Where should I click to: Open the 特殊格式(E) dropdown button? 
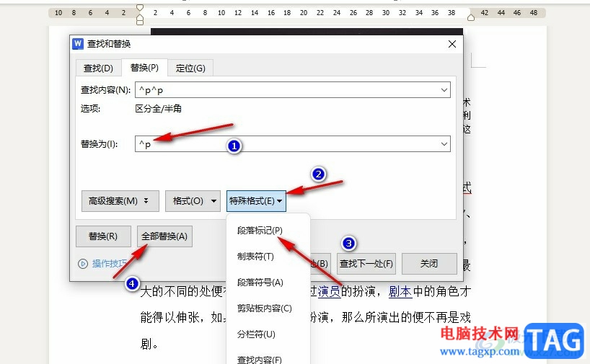[x=256, y=201]
